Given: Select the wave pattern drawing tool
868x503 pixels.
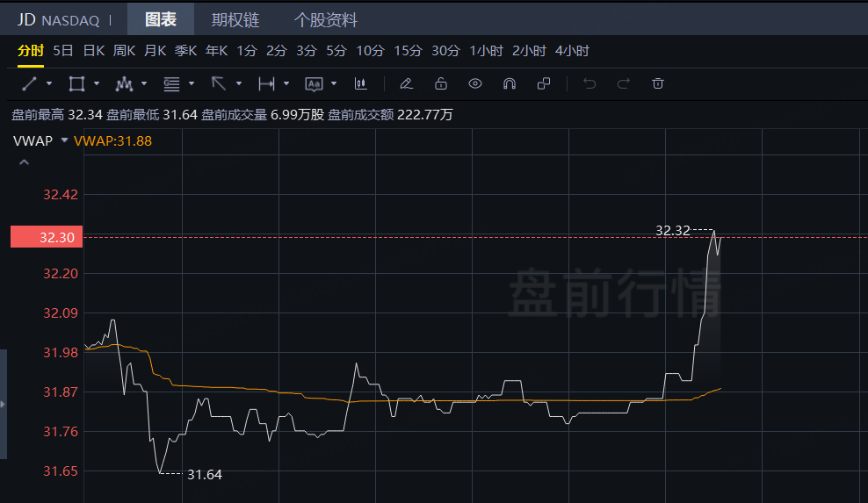Looking at the screenshot, I should 124,83.
